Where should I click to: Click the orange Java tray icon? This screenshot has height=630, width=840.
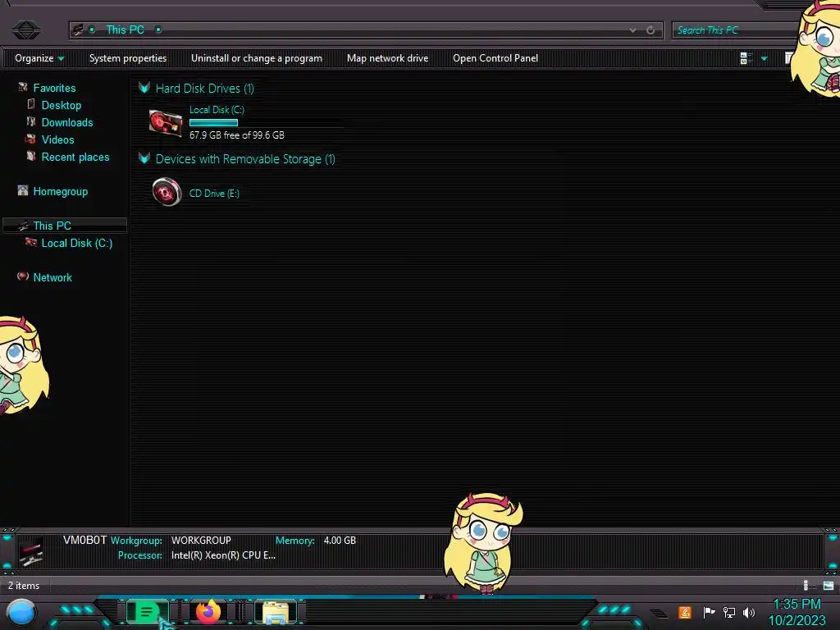(x=685, y=612)
